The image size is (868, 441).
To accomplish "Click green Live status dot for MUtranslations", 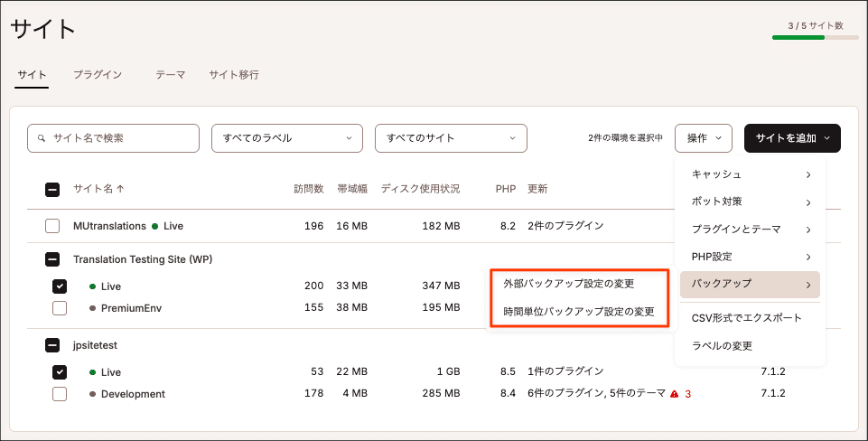I will [x=155, y=226].
